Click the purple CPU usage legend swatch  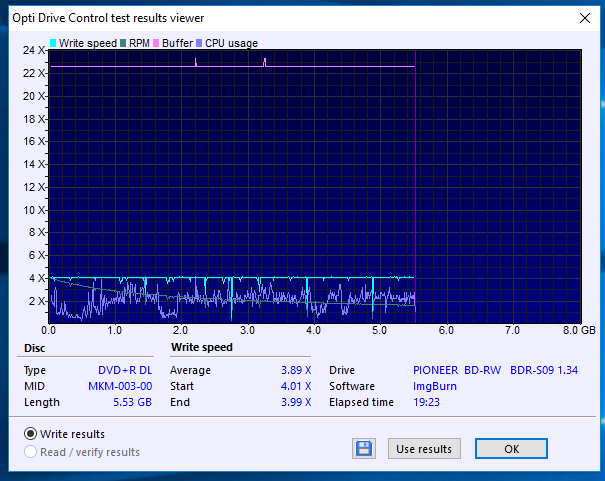pyautogui.click(x=199, y=43)
